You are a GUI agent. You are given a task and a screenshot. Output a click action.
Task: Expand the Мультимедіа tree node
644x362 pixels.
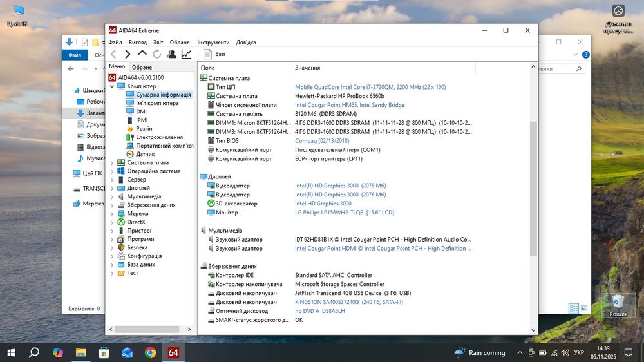pyautogui.click(x=112, y=197)
